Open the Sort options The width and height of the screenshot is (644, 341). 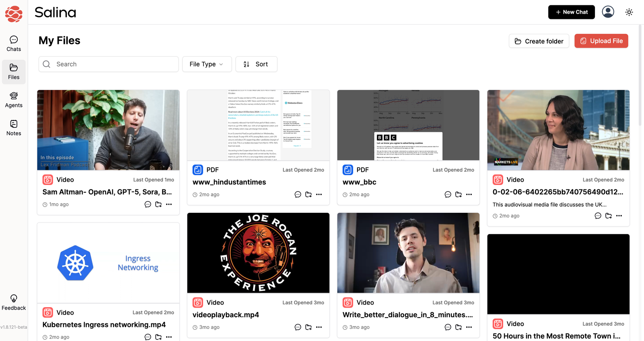click(x=256, y=64)
